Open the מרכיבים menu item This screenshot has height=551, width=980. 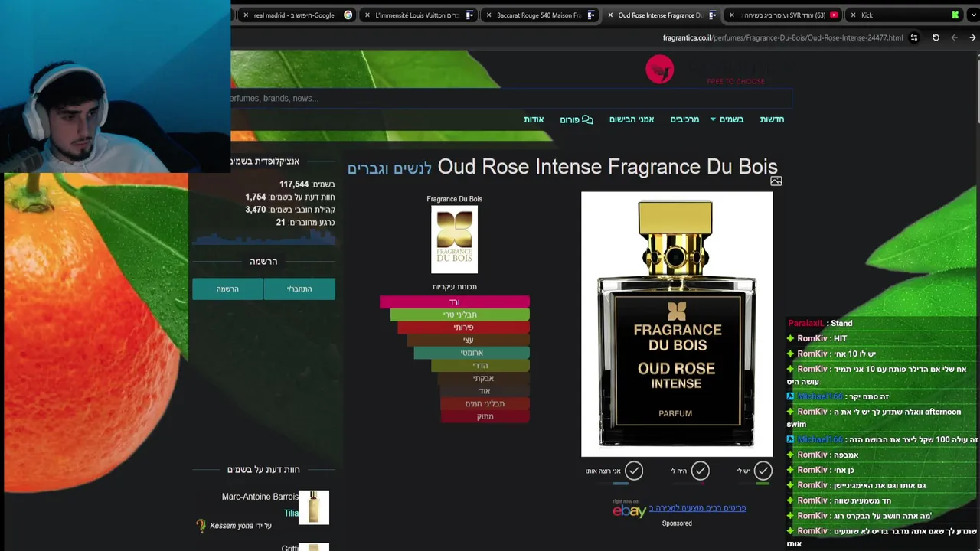point(684,119)
